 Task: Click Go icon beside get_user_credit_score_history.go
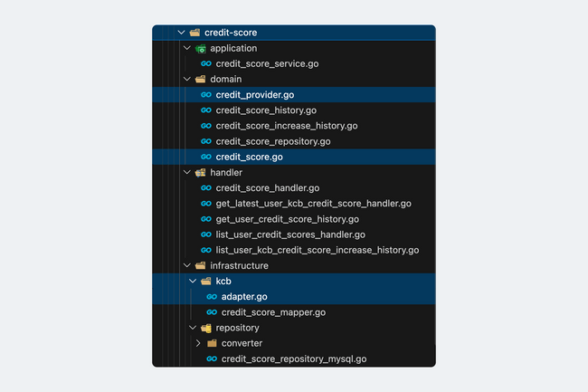coord(206,219)
